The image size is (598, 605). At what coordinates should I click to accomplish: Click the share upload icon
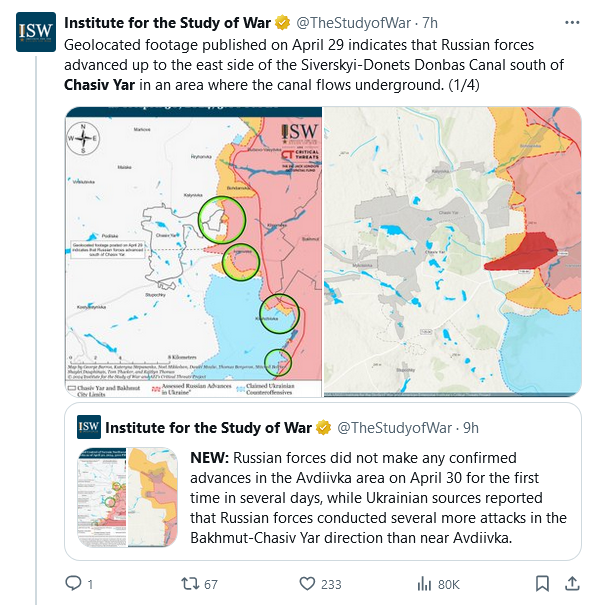[x=572, y=583]
